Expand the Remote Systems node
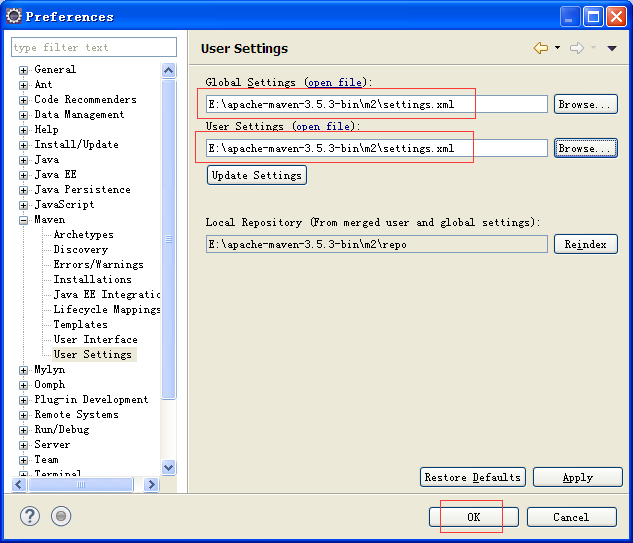Screen dimensions: 633x543 coord(23,415)
